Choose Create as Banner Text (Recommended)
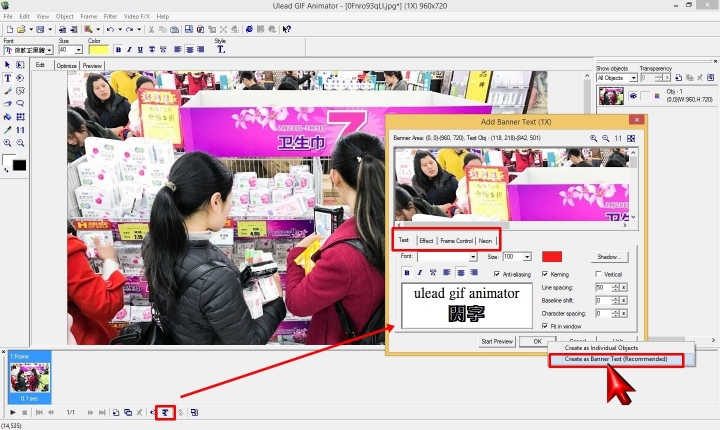This screenshot has height=430, width=720. pyautogui.click(x=616, y=359)
